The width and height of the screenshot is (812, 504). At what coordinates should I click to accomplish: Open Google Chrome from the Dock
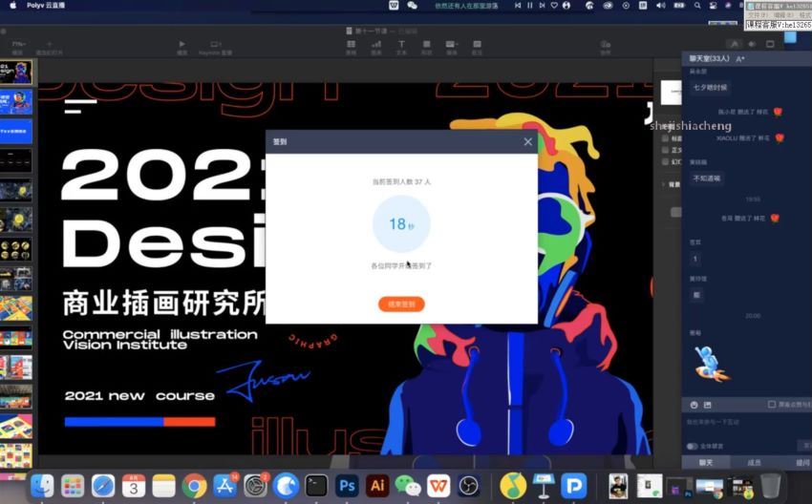pos(194,486)
